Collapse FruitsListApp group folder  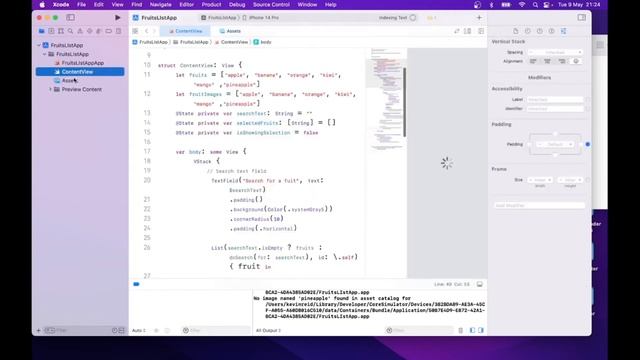click(44, 54)
